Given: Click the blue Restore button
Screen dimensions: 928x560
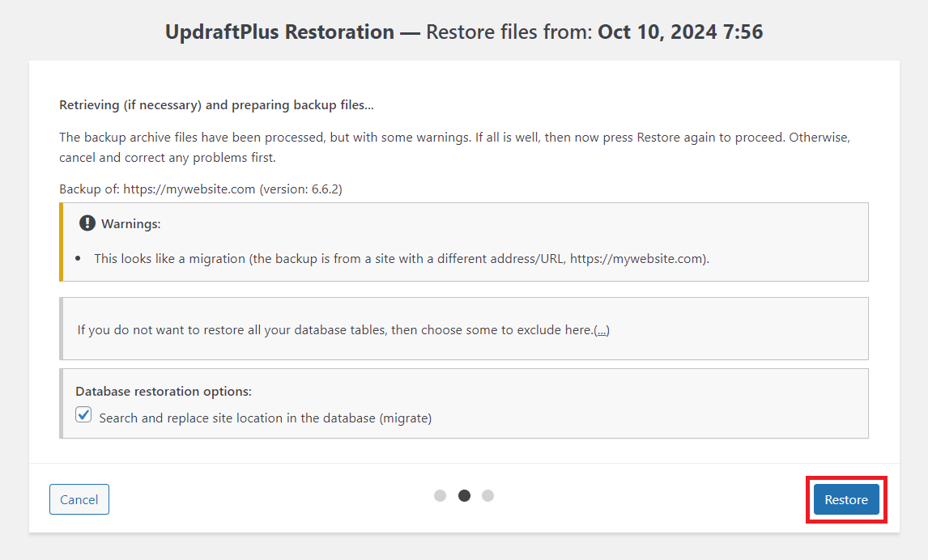Looking at the screenshot, I should (846, 499).
